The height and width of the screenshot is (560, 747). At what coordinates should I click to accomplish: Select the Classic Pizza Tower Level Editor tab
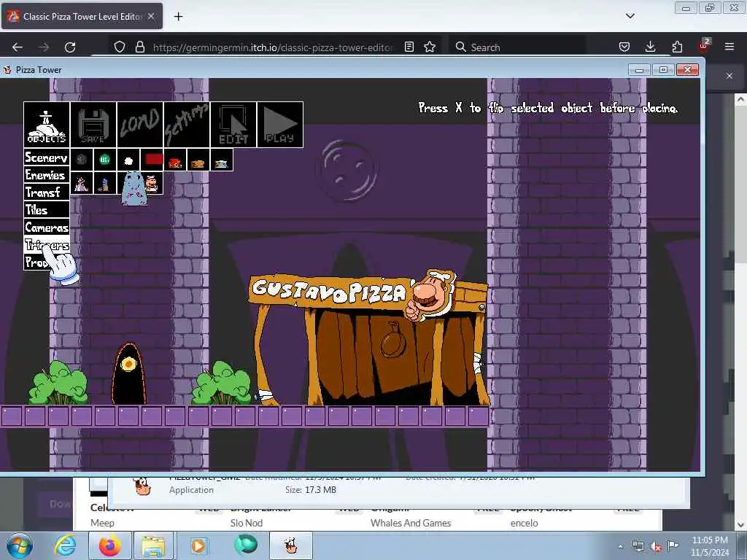click(x=82, y=16)
